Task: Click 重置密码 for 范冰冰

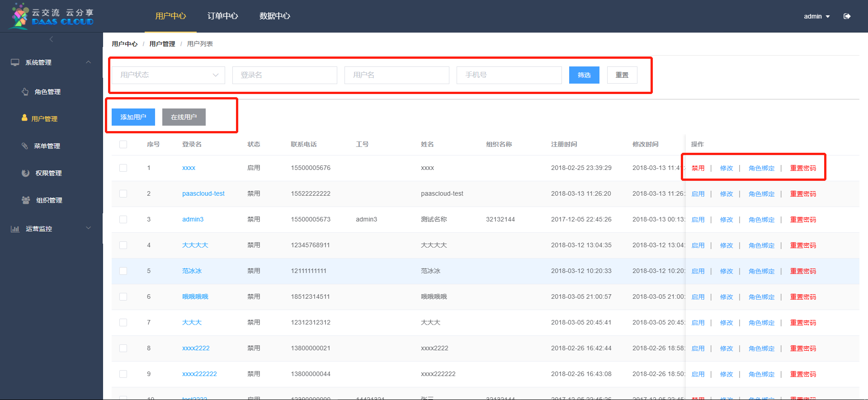Action: point(803,271)
